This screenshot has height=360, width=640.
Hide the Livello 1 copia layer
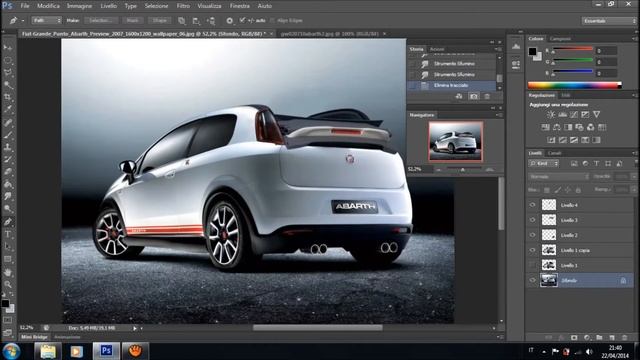coord(532,250)
